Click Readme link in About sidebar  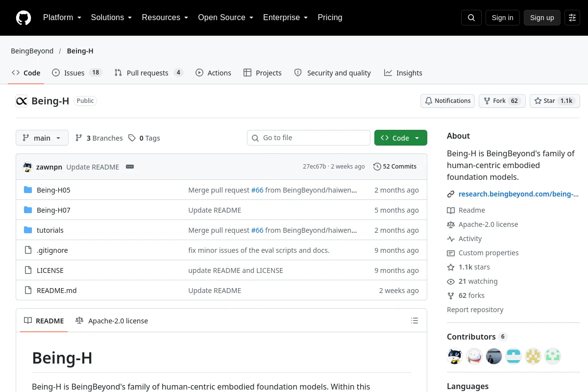click(466, 210)
